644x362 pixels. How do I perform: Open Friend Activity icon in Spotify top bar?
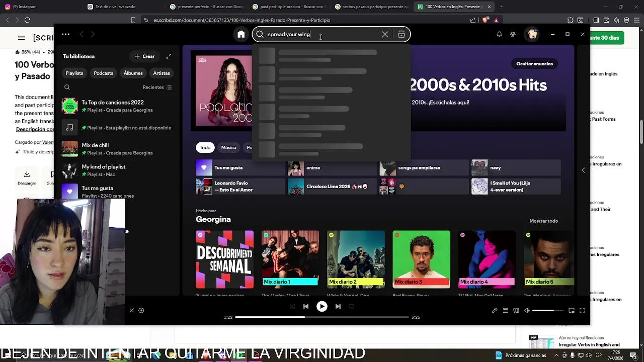[x=513, y=34]
